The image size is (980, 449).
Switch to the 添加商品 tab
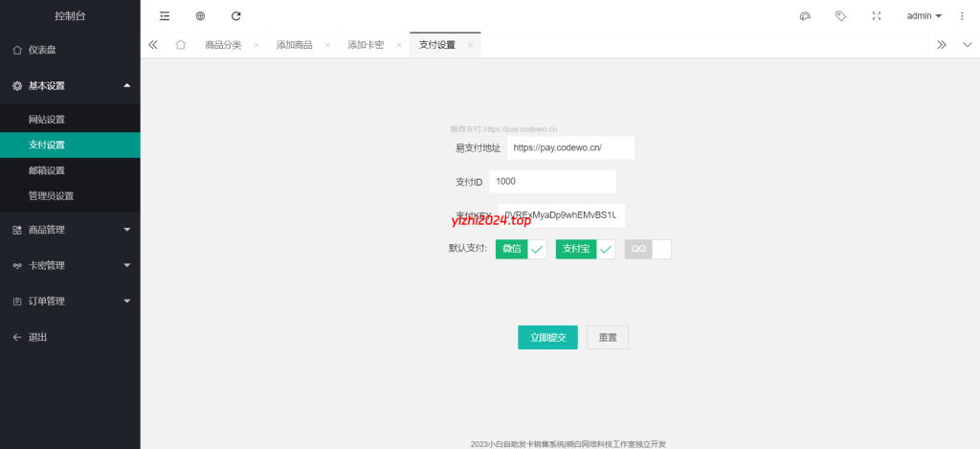coord(294,45)
